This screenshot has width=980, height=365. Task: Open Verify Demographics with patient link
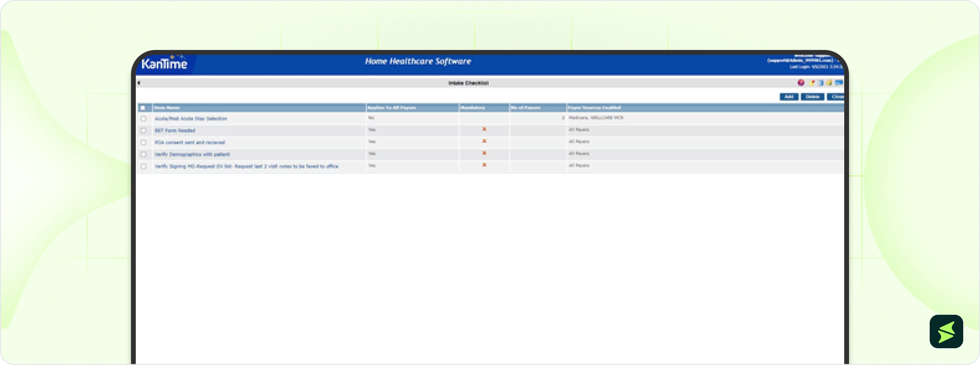coord(192,154)
